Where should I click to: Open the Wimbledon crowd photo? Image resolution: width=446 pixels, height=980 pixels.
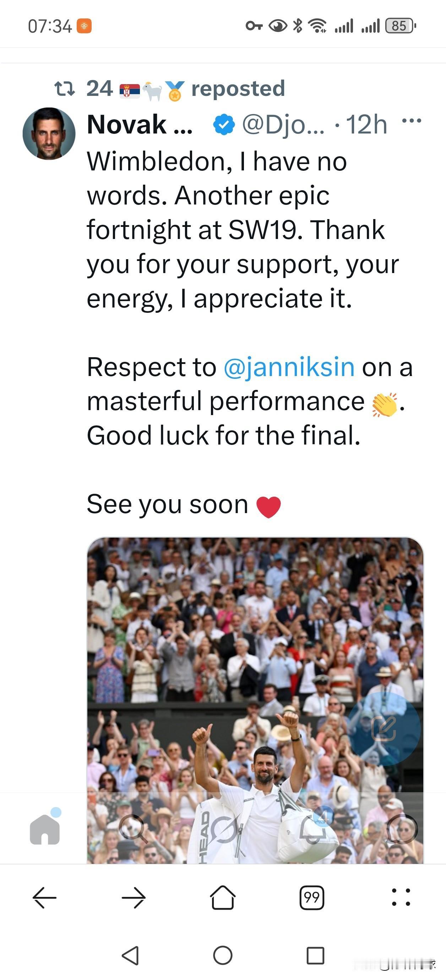coord(255,700)
